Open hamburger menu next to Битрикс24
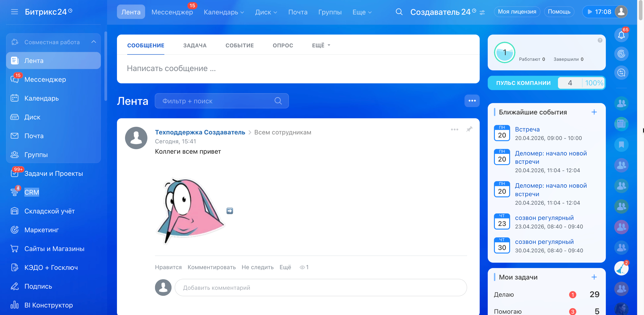 point(14,12)
